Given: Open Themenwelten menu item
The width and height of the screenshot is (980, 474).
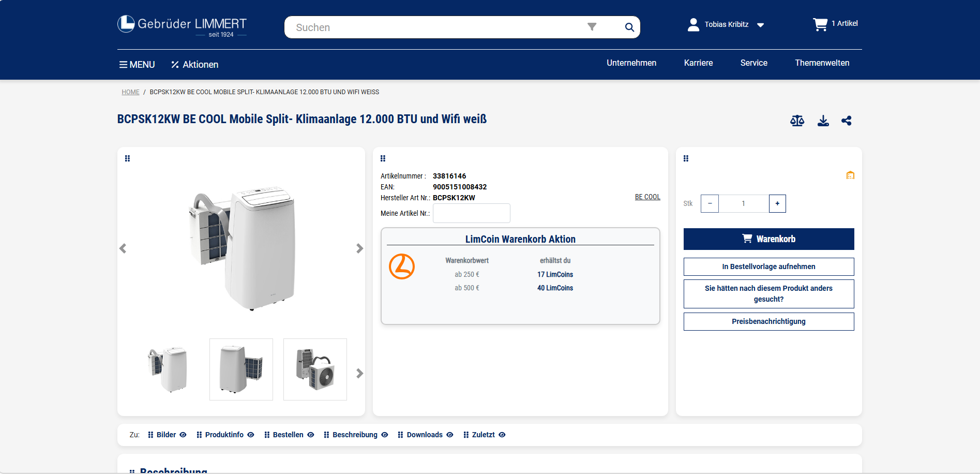Looking at the screenshot, I should click(x=822, y=63).
